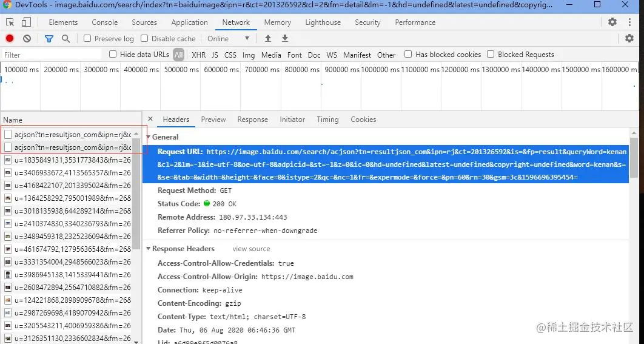Viewport: 644px width, 344px height.
Task: Open network settings gear icon
Action: (629, 38)
